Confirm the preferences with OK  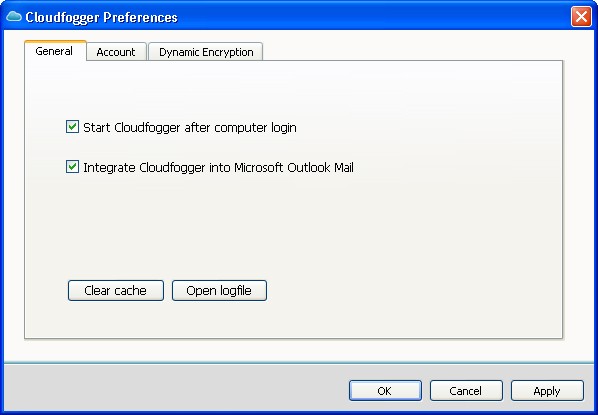pos(385,391)
